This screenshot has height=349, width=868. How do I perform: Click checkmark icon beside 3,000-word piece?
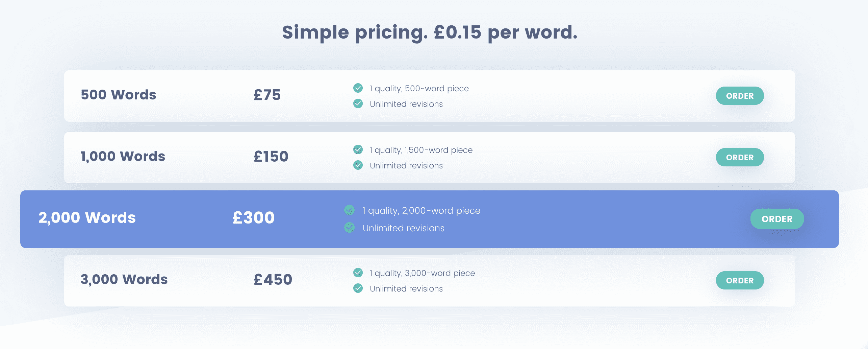[358, 273]
